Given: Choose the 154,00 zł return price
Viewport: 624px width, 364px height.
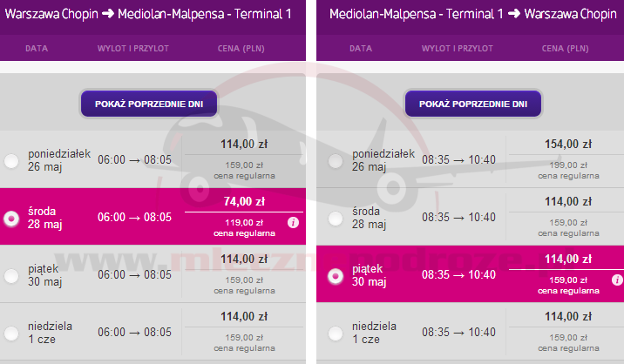Looking at the screenshot, I should coord(568,144).
